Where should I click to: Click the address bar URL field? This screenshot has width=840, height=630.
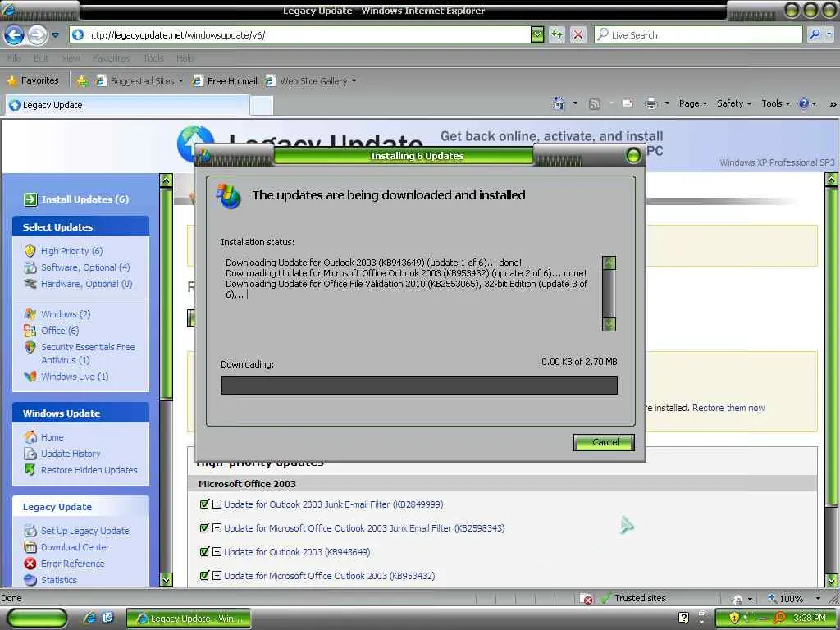300,35
